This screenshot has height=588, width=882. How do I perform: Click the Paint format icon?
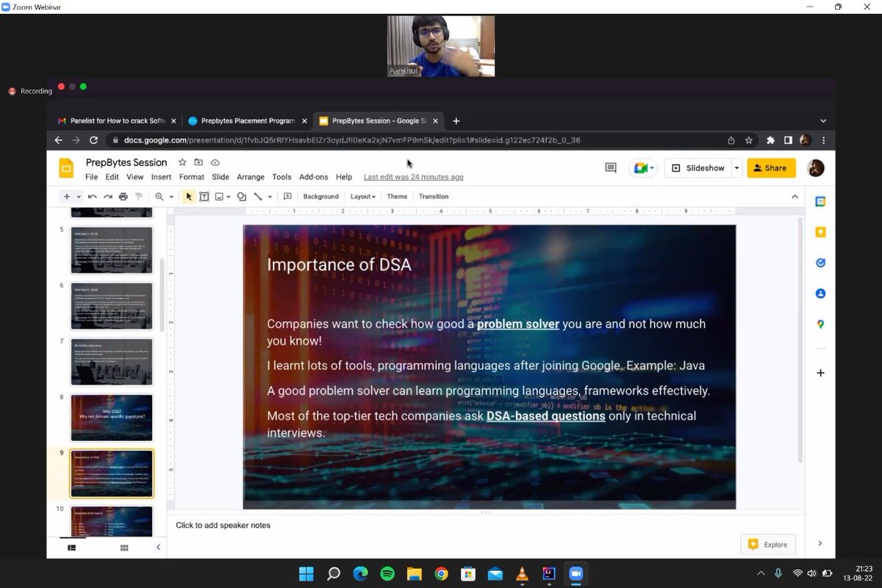click(139, 196)
